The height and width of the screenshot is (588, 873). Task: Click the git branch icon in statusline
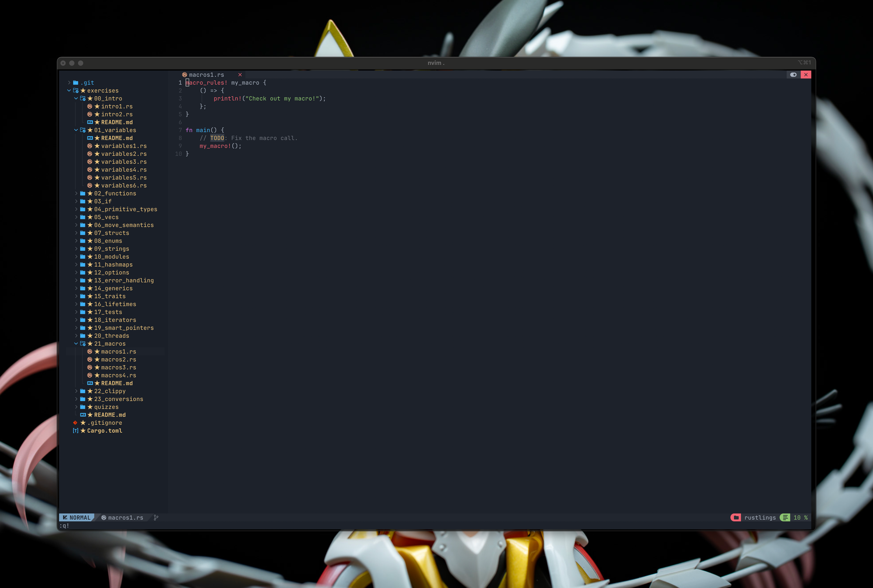point(156,517)
